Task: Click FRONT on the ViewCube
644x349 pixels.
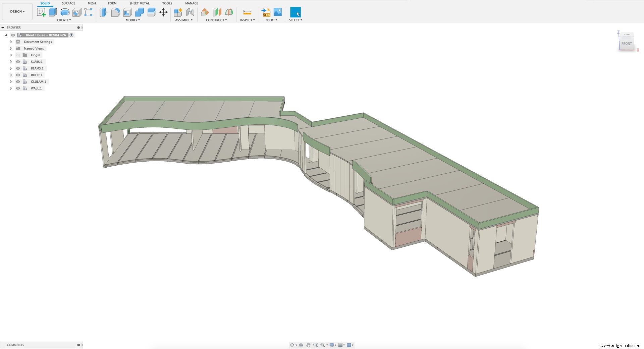Action: click(x=627, y=44)
